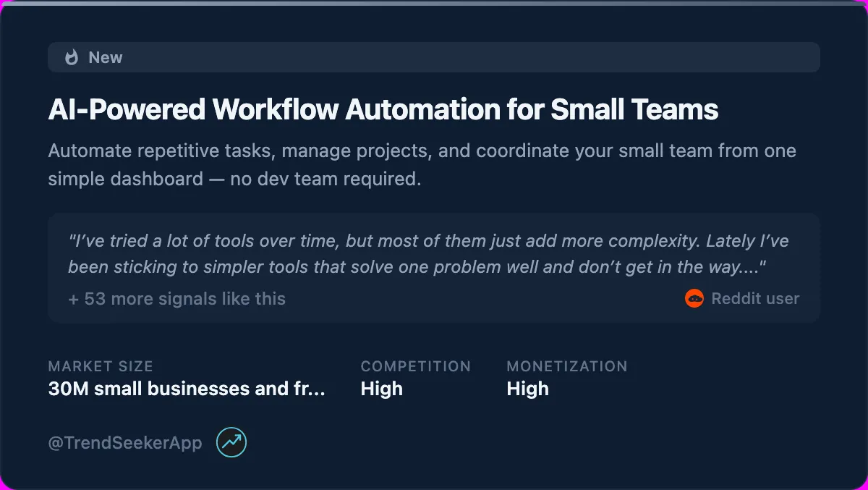The image size is (868, 490).
Task: Click the flame icon to filter new ideas
Action: click(72, 57)
